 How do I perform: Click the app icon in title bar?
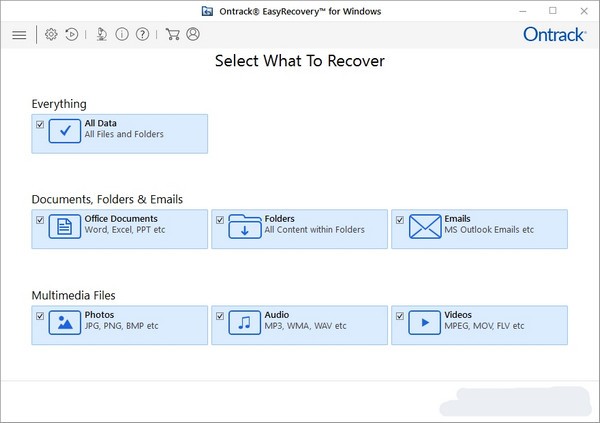[x=207, y=11]
